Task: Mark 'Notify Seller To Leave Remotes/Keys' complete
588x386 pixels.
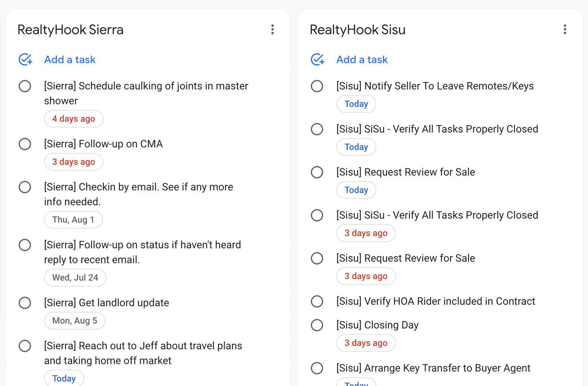Action: [317, 86]
